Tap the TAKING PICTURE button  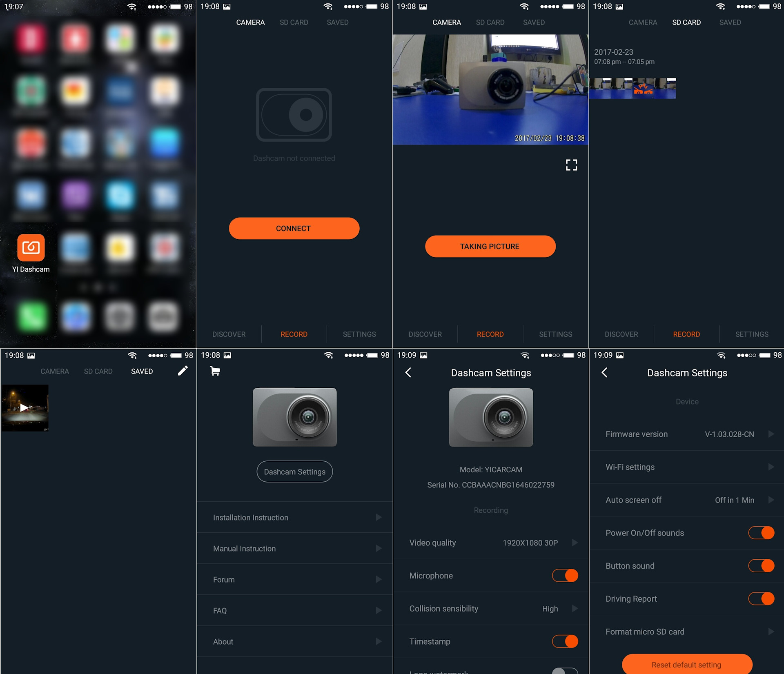pyautogui.click(x=490, y=247)
